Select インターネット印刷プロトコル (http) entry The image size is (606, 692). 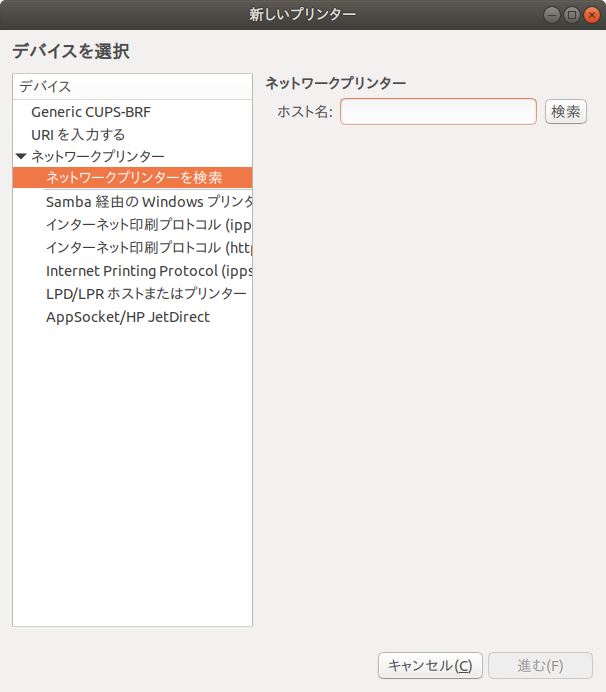132,248
